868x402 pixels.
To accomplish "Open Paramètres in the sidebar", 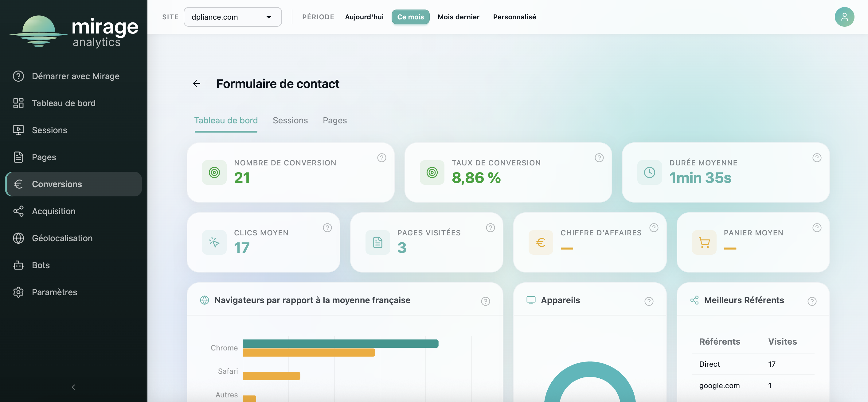I will (73, 292).
